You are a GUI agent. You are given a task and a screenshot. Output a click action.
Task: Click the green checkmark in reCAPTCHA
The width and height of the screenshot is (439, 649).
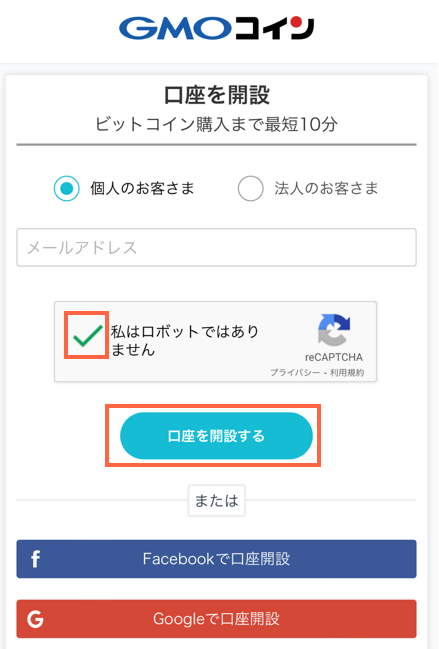tap(87, 335)
